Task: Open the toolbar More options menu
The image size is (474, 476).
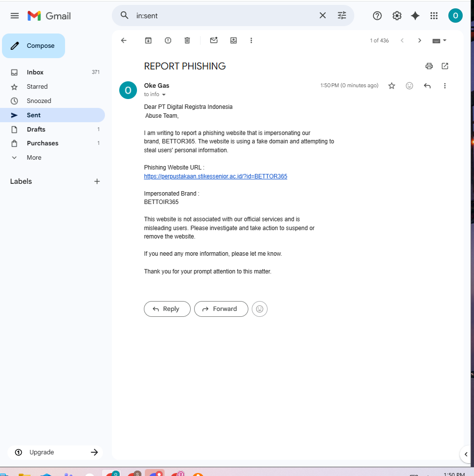Action: [251, 40]
